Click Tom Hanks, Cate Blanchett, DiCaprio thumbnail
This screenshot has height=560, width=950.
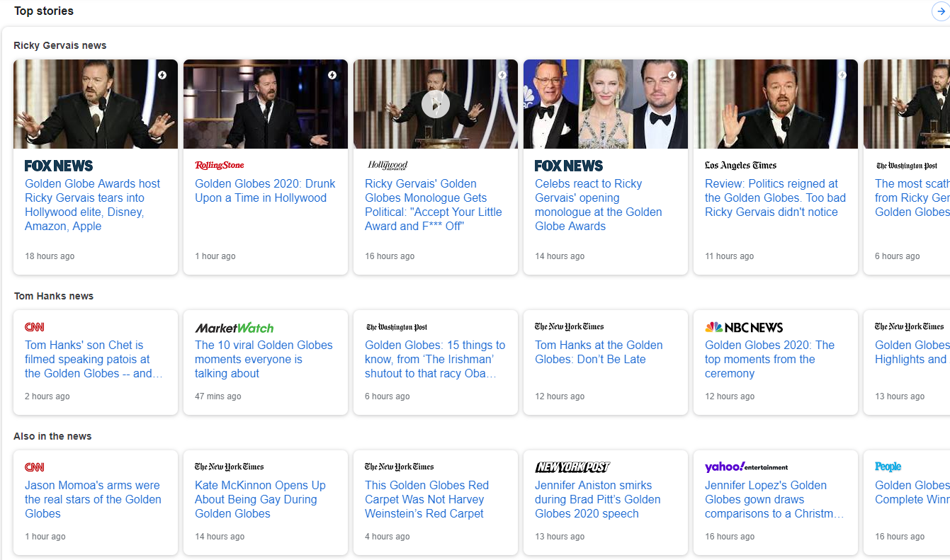coord(606,104)
